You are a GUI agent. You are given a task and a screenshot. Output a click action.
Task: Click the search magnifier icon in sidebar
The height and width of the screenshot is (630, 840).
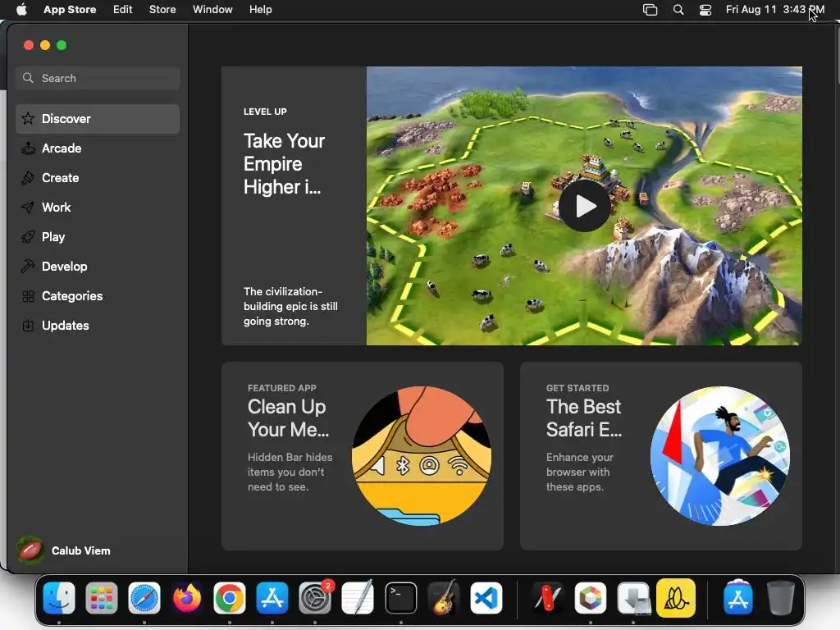coord(28,78)
